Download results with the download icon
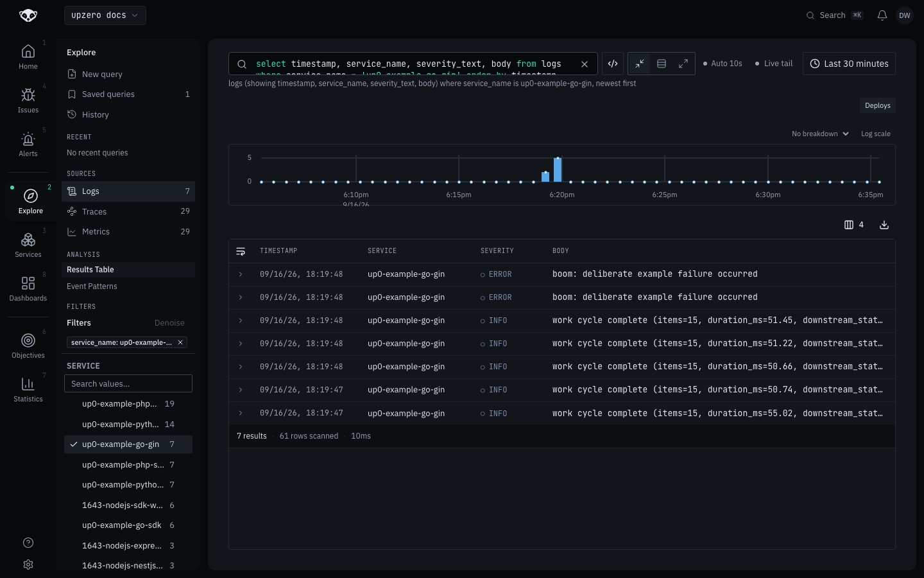The image size is (924, 578). [884, 225]
